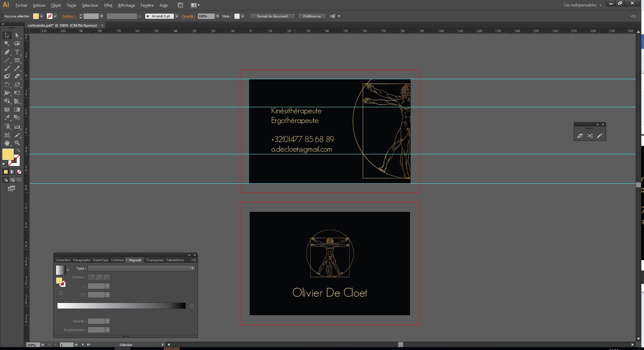The image size is (644, 350).
Task: Select the Type (T) tool
Action: [x=17, y=52]
